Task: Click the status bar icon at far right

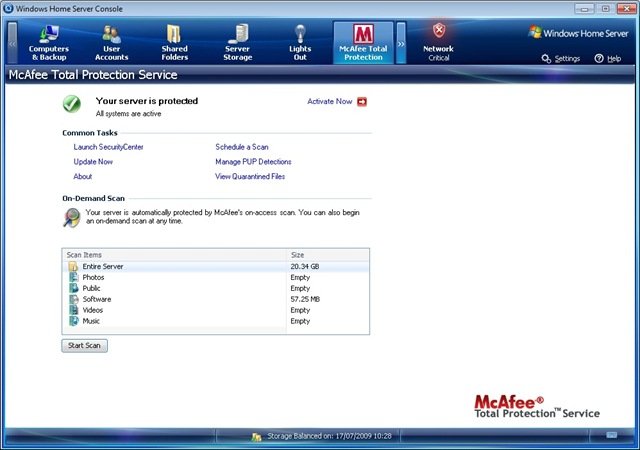Action: [611, 435]
